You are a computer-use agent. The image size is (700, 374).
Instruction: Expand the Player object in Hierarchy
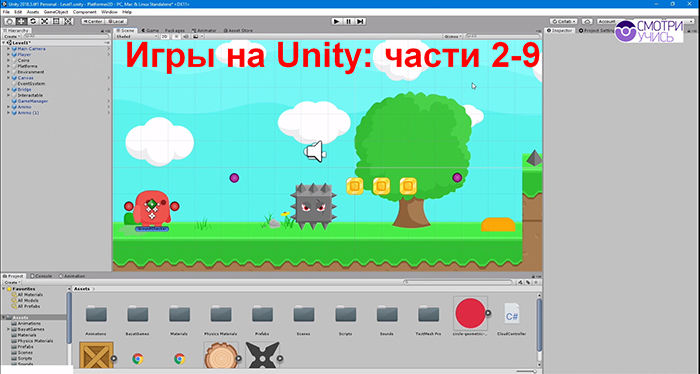(8, 54)
